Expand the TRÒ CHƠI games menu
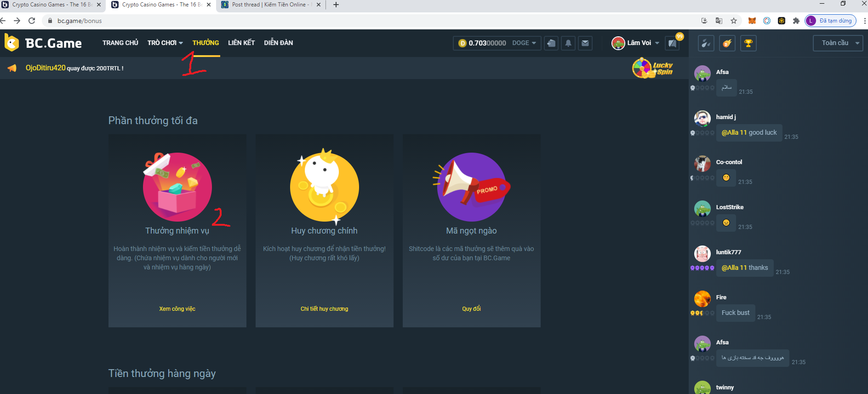 coord(165,43)
